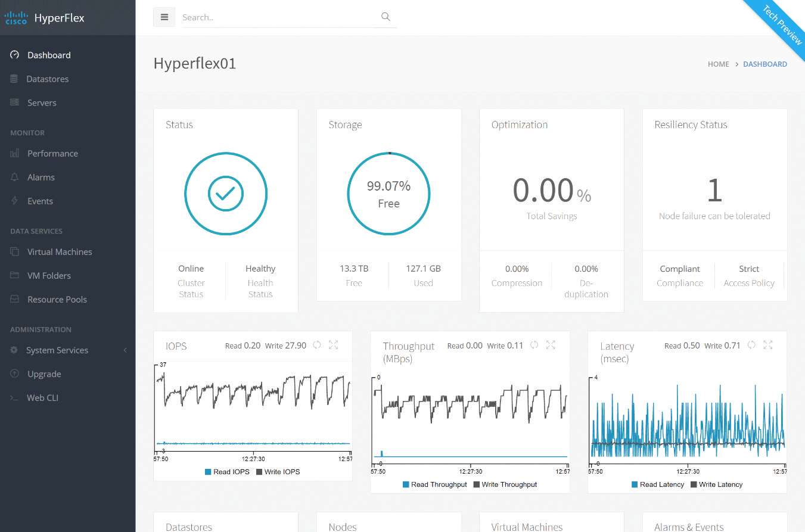Expand the Throughput chart to fullscreen
The image size is (805, 532).
click(551, 345)
